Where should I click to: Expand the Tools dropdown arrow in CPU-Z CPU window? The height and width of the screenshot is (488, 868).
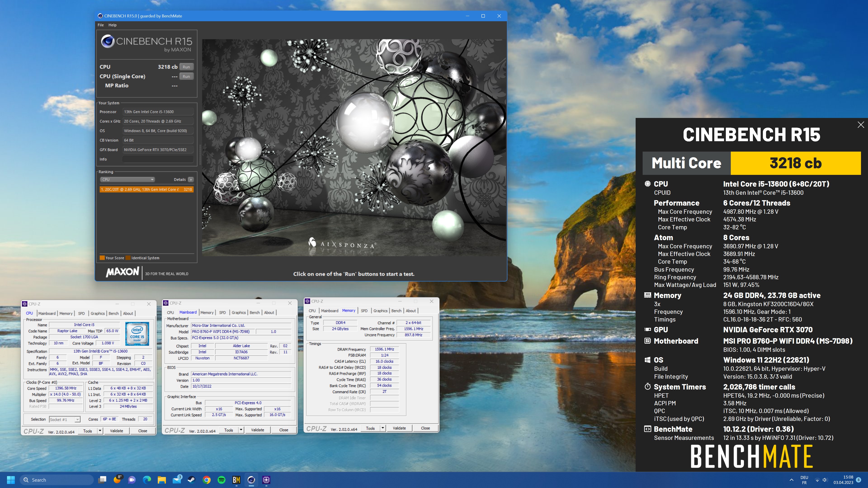click(100, 431)
